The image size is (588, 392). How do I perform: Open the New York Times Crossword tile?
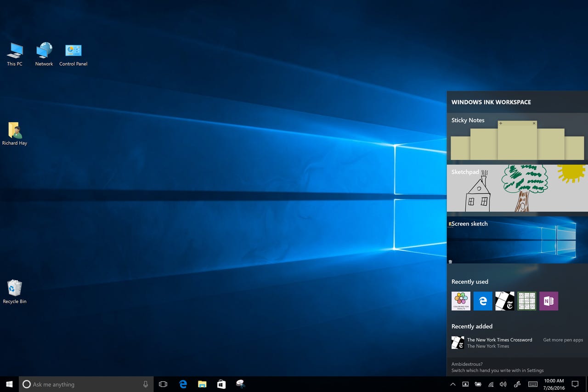coord(505,301)
